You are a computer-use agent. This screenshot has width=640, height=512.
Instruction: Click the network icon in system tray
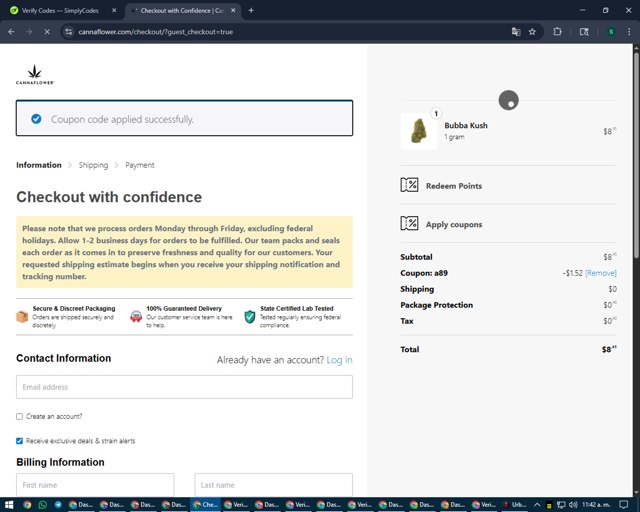561,505
